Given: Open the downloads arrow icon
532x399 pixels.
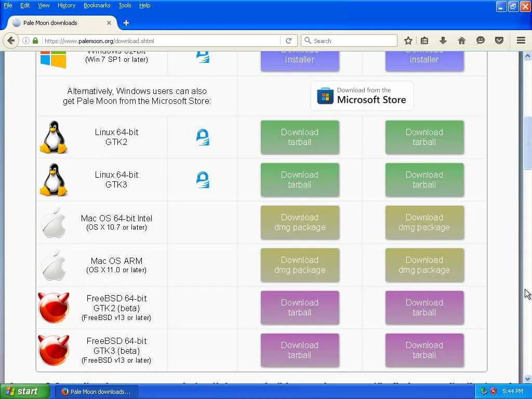Looking at the screenshot, I should (443, 41).
